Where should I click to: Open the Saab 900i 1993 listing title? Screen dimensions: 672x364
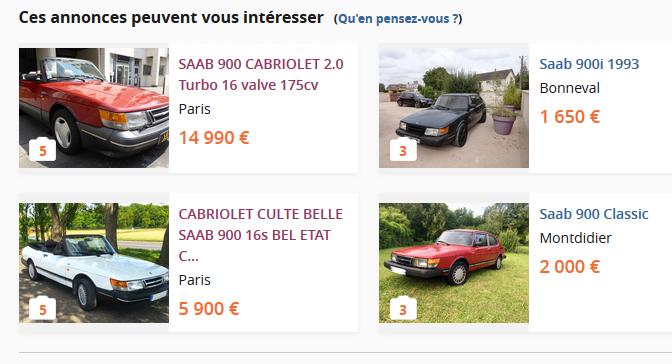[x=589, y=64]
